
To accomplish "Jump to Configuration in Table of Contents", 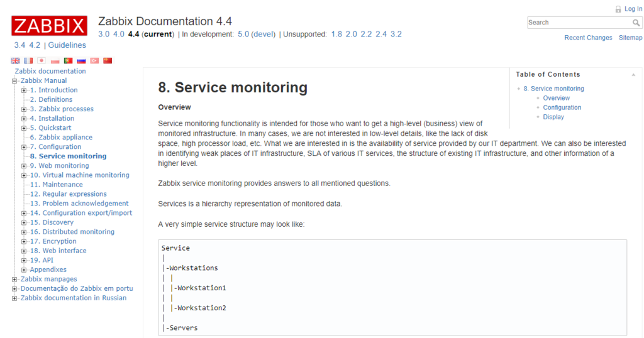I will pos(562,107).
